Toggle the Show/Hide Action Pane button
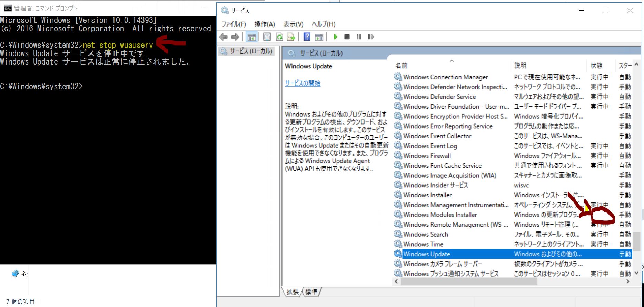The image size is (644, 307). tap(319, 37)
